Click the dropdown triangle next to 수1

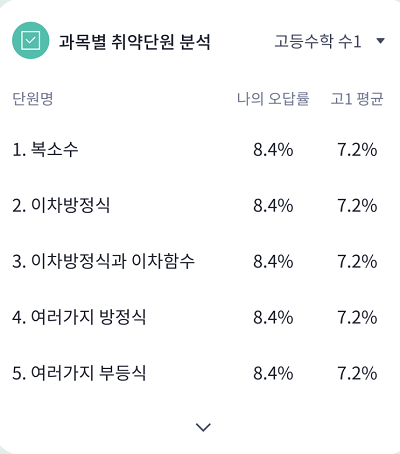tap(380, 41)
